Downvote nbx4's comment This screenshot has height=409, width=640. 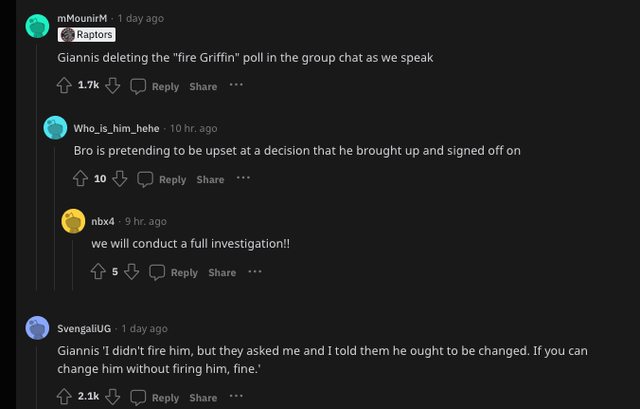(x=131, y=272)
